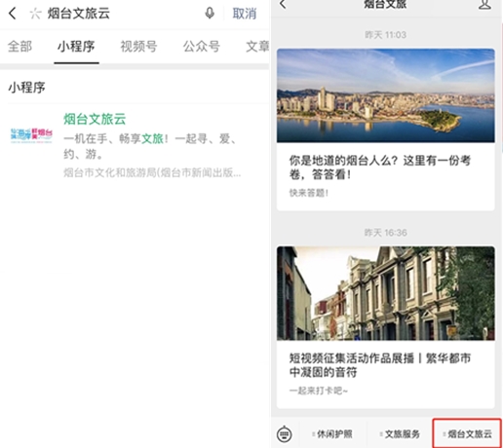
Task: Select the 全部 tab
Action: point(19,46)
